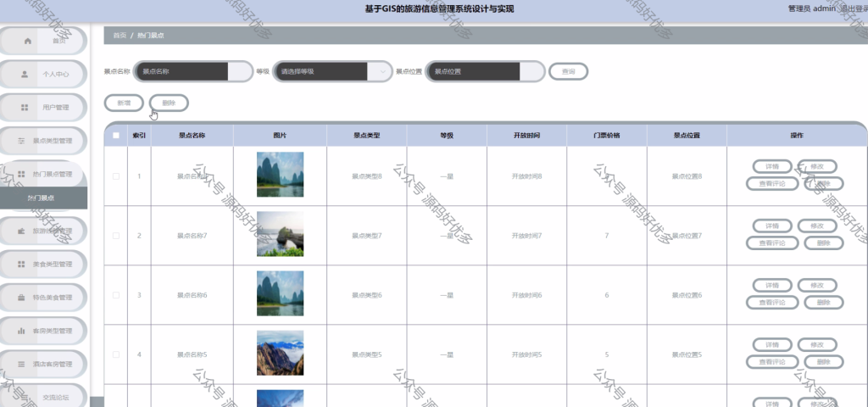Click the 查询 search button
Screen dimensions: 868x407
pos(569,71)
